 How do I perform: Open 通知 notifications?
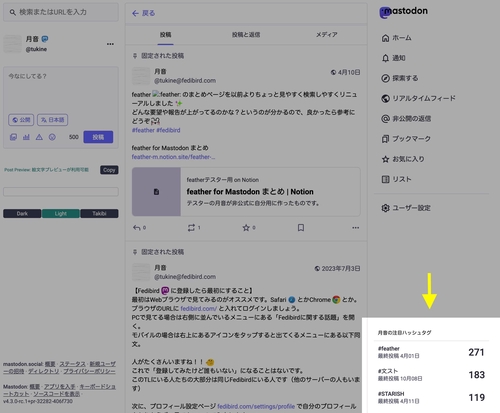(x=393, y=58)
